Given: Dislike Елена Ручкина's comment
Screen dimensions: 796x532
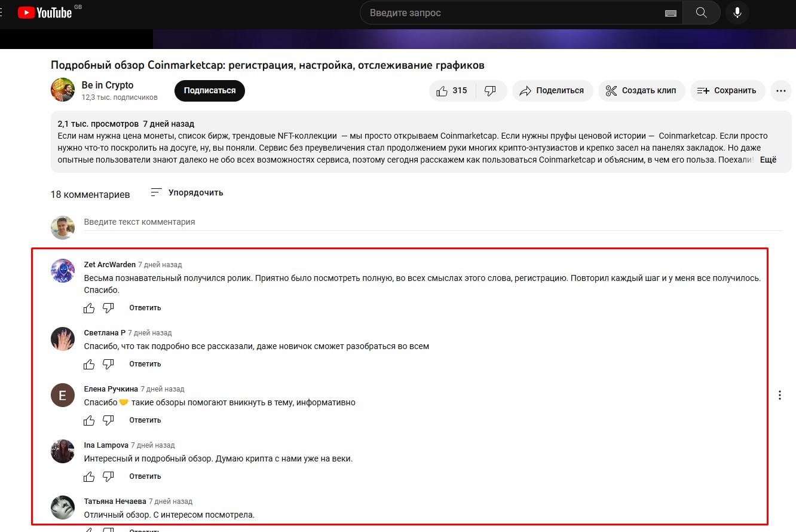Looking at the screenshot, I should (x=108, y=420).
